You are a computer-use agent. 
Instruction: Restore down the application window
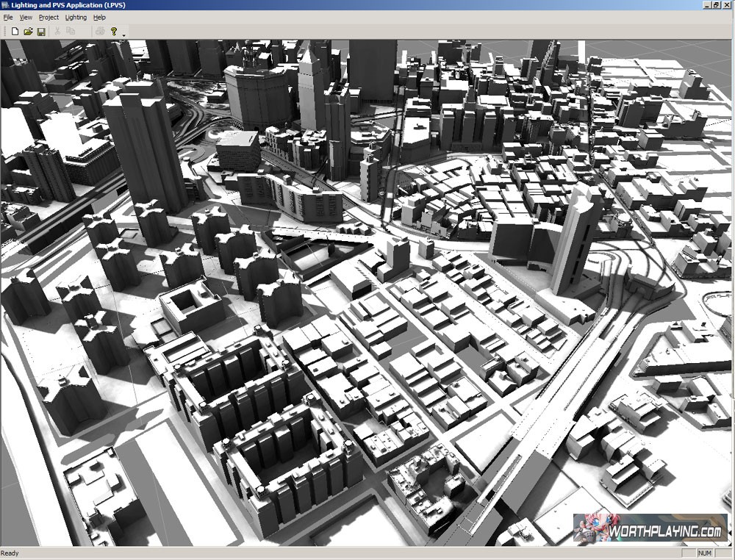point(717,4)
